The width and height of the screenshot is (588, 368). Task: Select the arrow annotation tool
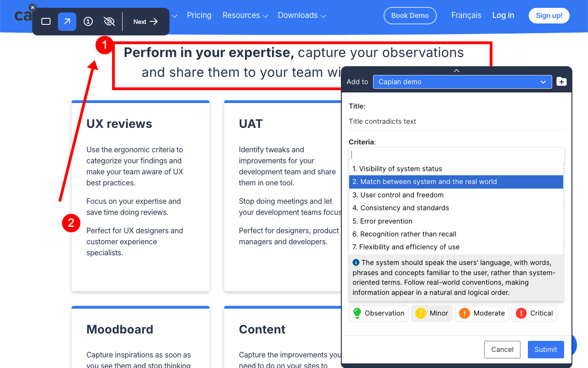tap(67, 22)
